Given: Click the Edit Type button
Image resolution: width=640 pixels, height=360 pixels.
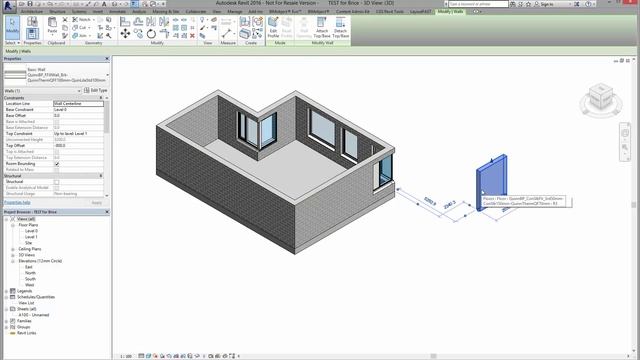Looking at the screenshot, I should (96, 90).
